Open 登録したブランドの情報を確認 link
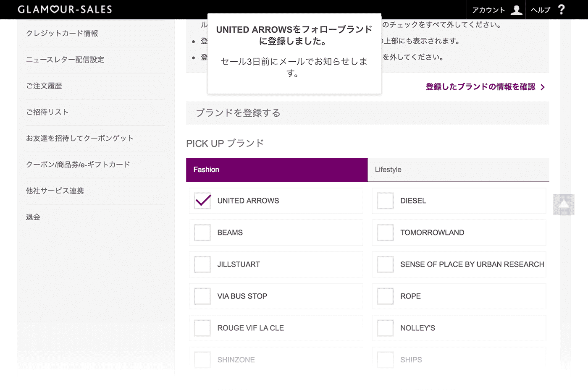 [x=480, y=87]
